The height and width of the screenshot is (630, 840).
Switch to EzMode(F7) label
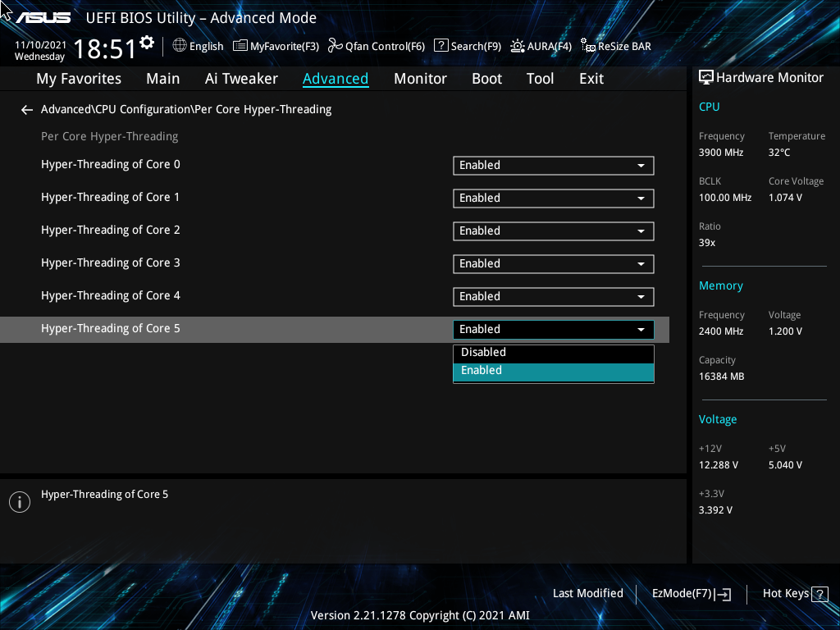[x=682, y=594]
